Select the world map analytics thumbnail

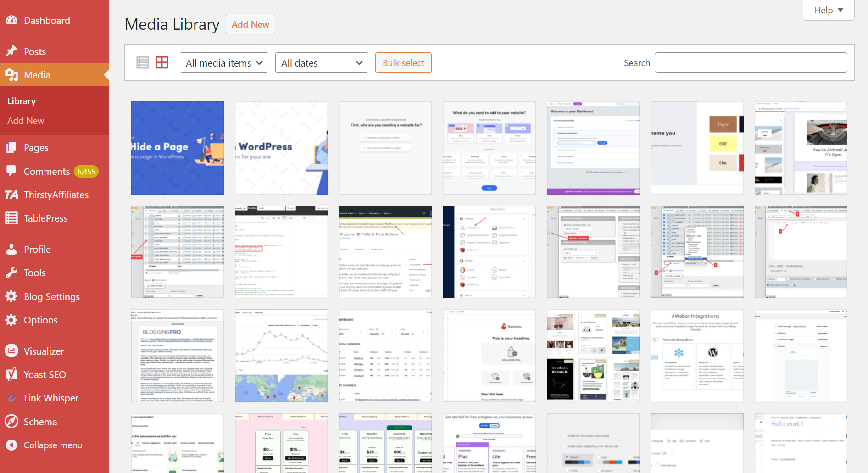coord(281,356)
